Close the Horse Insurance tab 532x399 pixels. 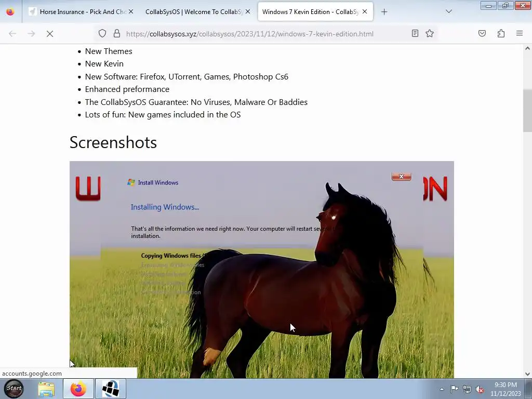pos(131,11)
